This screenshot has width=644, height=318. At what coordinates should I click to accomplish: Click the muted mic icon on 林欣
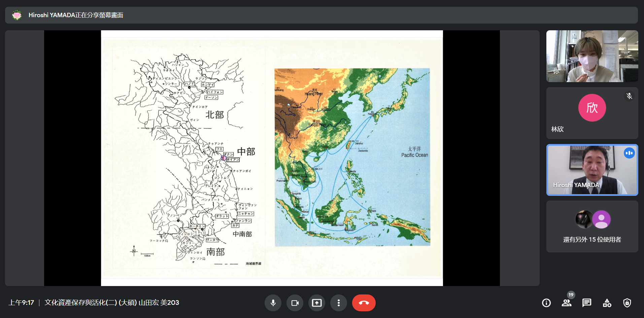[629, 96]
